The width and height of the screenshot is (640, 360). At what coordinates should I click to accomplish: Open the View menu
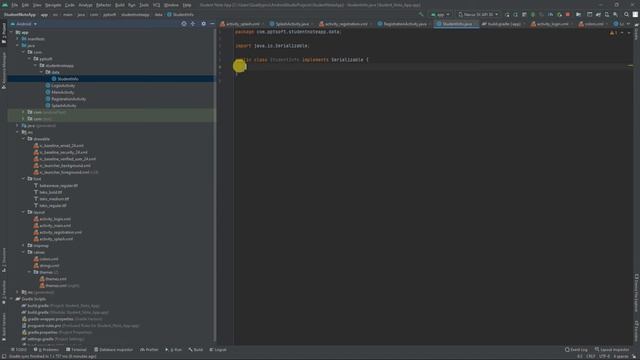[37, 5]
